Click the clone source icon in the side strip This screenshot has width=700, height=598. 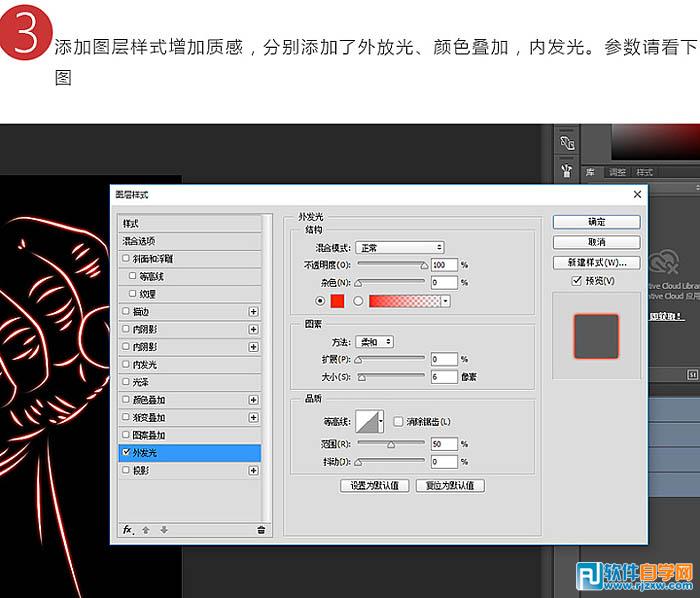pyautogui.click(x=567, y=143)
